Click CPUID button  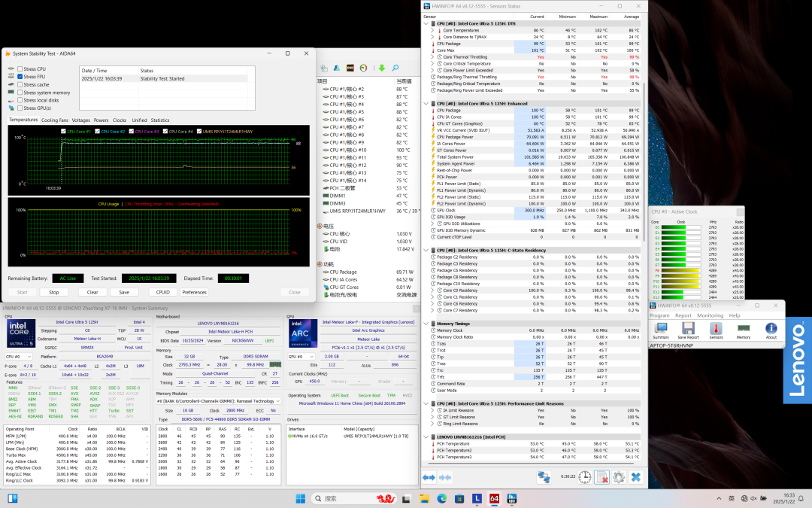pos(162,292)
